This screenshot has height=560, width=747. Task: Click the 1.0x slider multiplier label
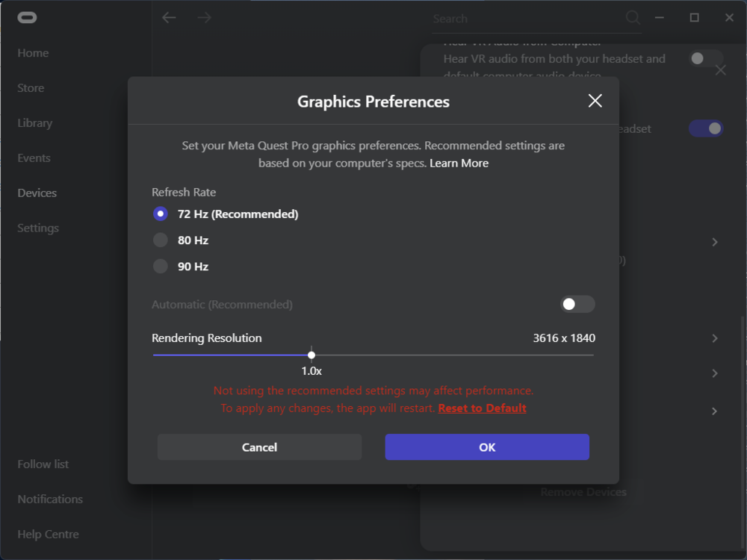coord(311,371)
